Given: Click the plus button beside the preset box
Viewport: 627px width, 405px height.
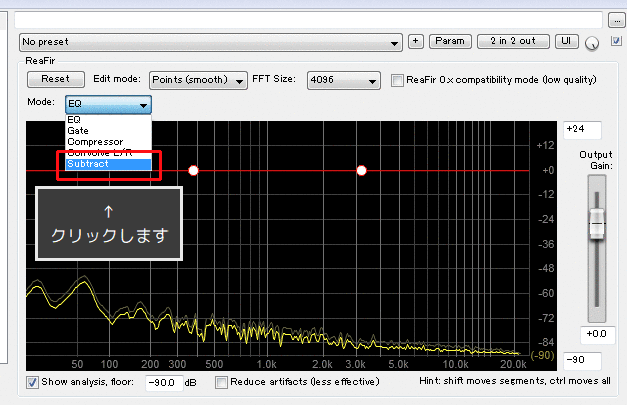Looking at the screenshot, I should (416, 42).
